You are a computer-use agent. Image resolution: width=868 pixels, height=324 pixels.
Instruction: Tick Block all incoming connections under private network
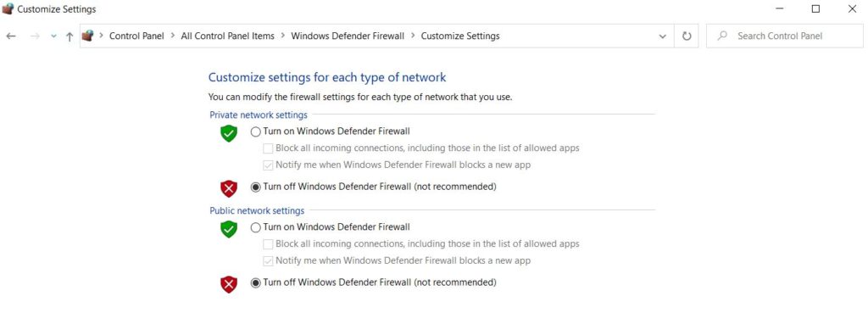(268, 148)
